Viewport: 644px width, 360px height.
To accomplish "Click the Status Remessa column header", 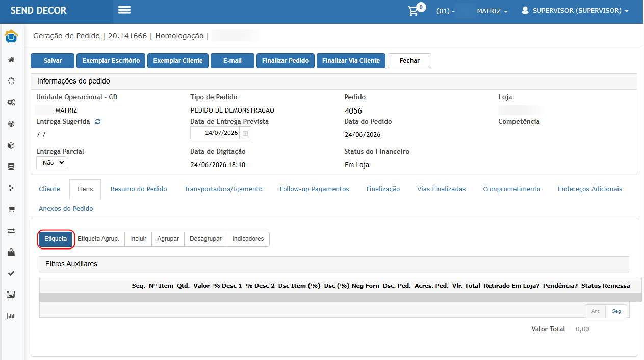I will (605, 286).
